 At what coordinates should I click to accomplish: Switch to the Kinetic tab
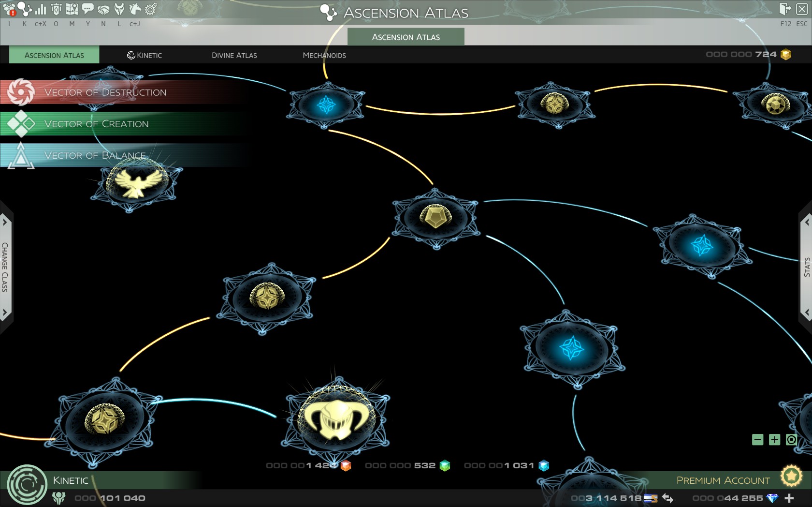145,55
